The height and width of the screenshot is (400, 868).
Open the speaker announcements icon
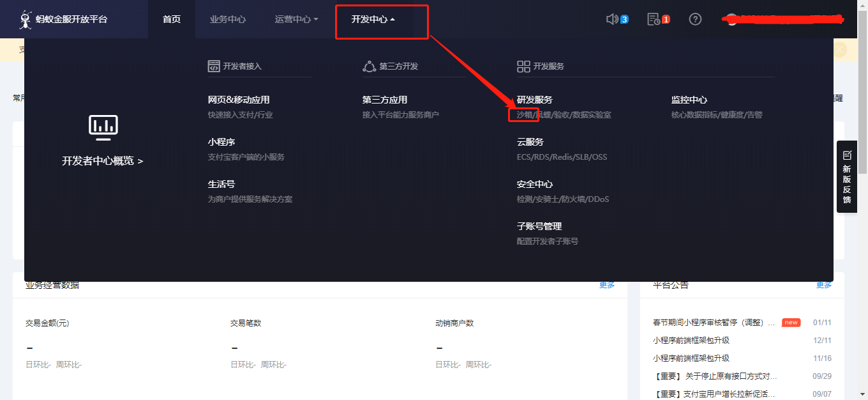coord(612,20)
